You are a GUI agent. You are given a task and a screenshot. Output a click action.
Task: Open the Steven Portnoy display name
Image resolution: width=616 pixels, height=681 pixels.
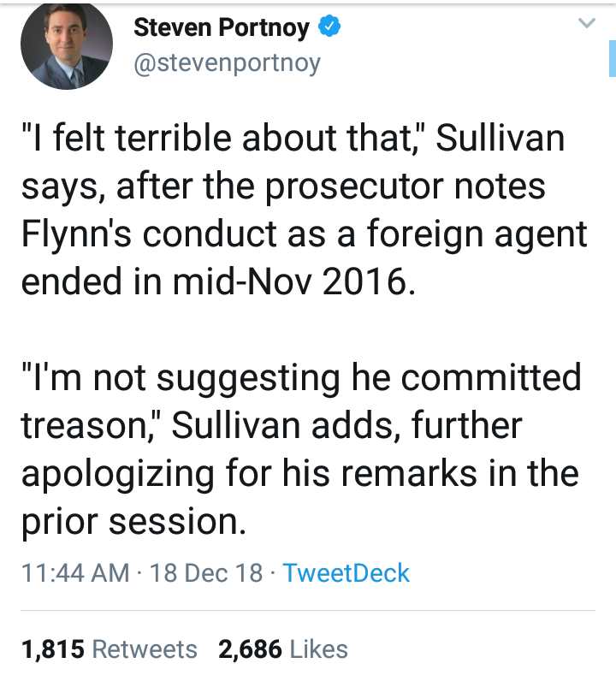[x=222, y=27]
